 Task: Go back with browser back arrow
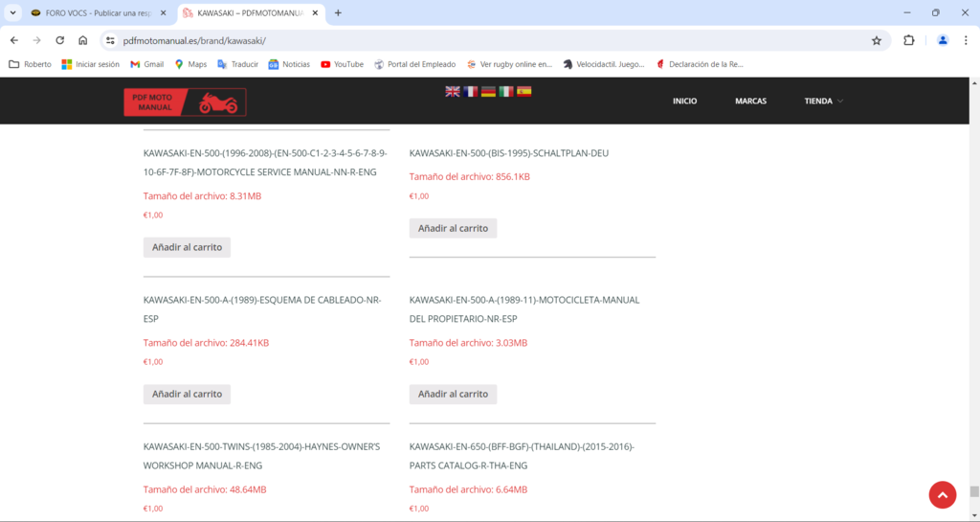pos(14,40)
